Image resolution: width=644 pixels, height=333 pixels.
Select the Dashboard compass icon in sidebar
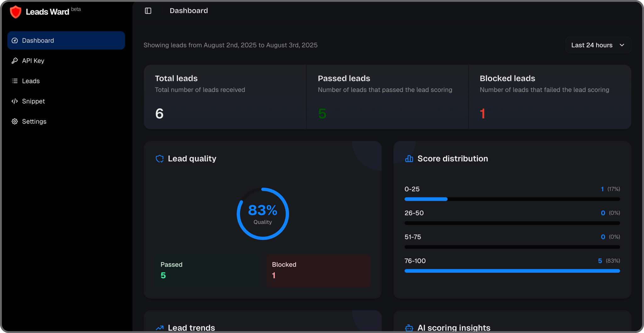(x=15, y=40)
